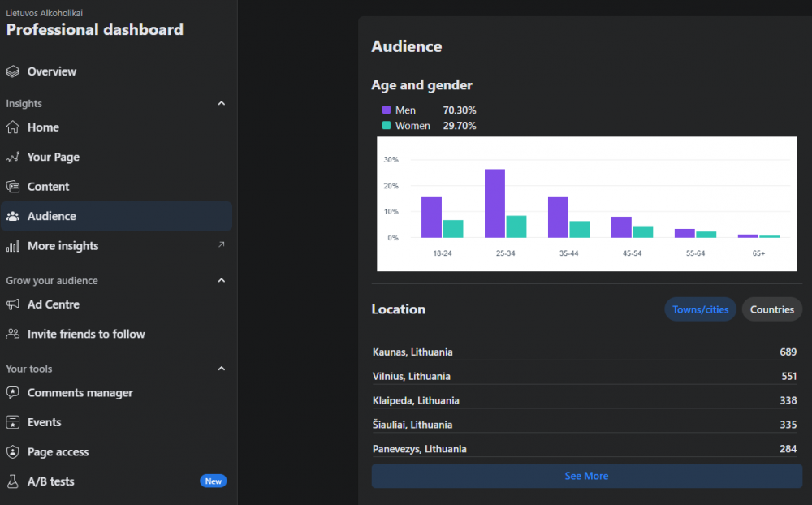812x505 pixels.
Task: Click See More under locations
Action: pyautogui.click(x=586, y=476)
